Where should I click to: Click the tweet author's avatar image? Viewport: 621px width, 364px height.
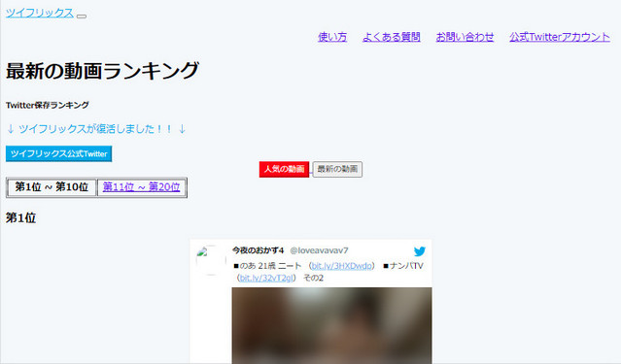tap(211, 260)
